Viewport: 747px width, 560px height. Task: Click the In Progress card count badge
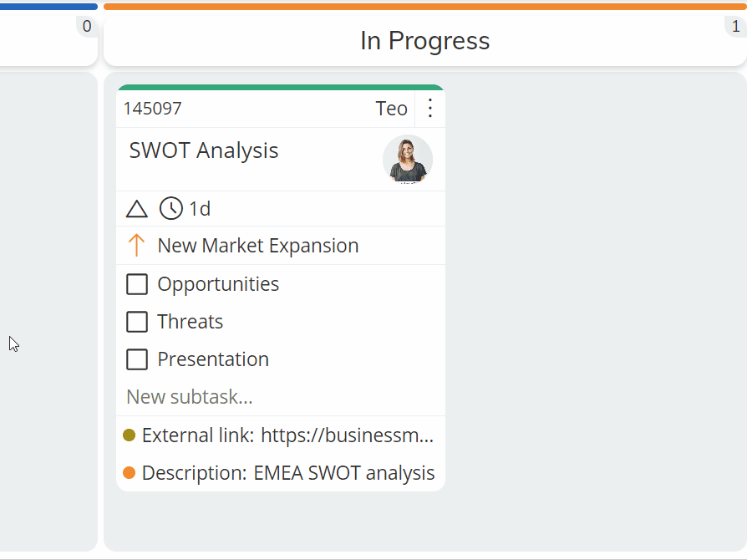point(735,26)
